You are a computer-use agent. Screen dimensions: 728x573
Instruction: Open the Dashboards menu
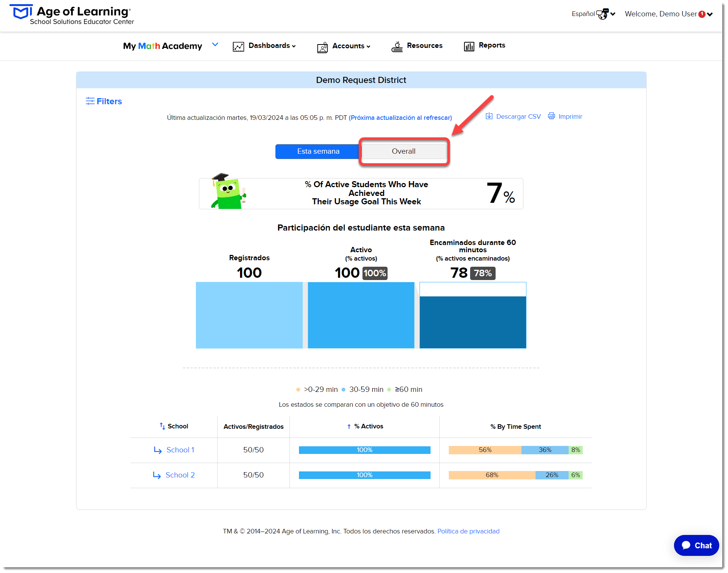pos(272,46)
